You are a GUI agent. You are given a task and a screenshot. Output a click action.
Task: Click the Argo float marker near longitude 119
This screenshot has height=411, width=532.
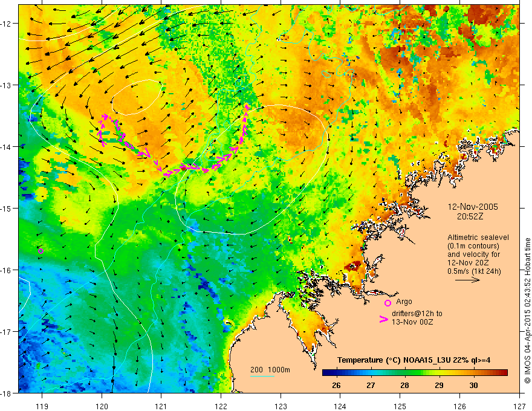coord(41,251)
